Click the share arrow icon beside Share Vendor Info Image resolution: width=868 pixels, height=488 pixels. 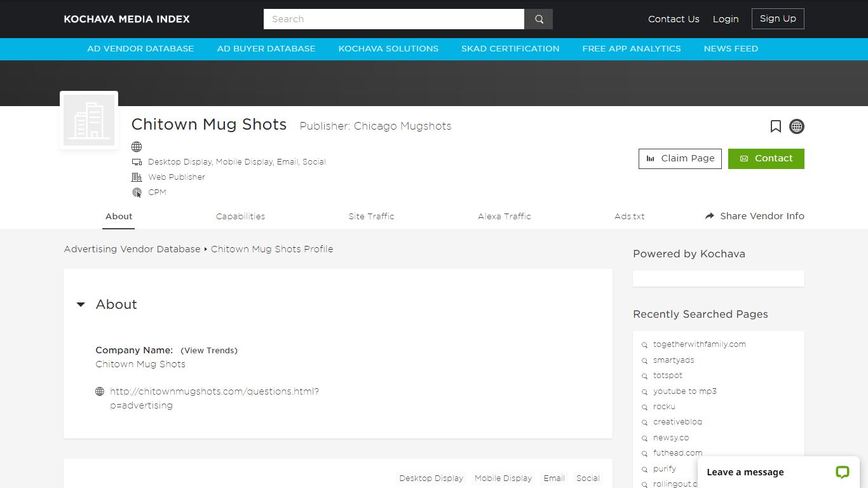pos(710,216)
